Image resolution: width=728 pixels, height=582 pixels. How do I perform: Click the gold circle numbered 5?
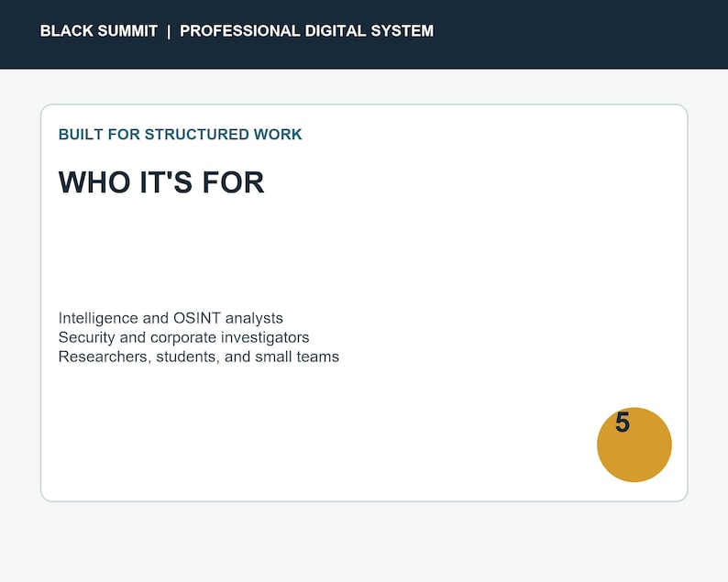pos(634,445)
